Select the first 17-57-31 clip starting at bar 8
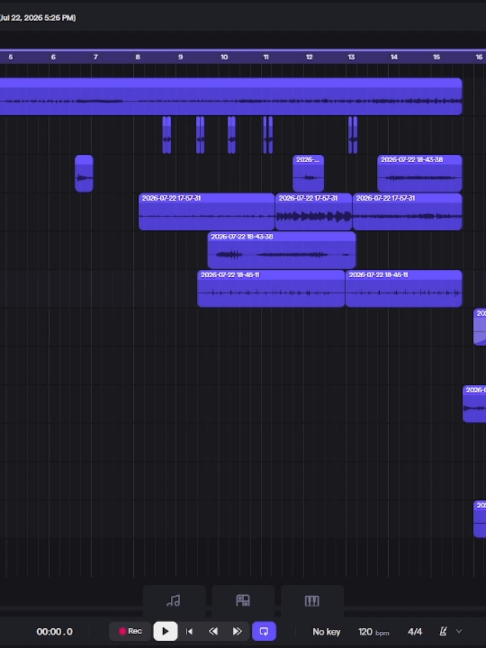The height and width of the screenshot is (648, 486). [207, 212]
